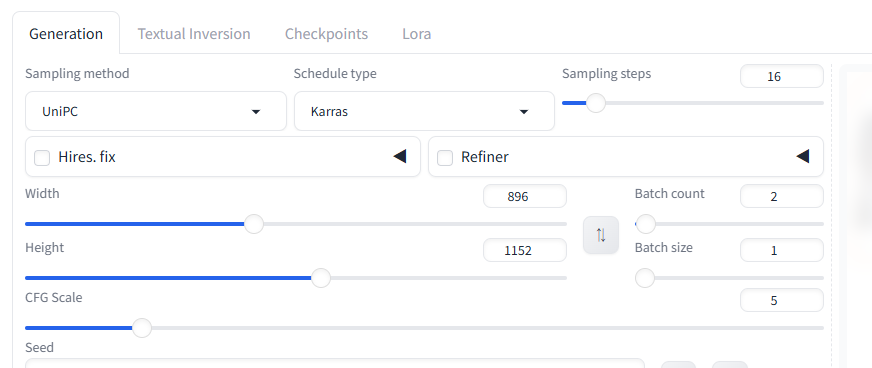Image resolution: width=872 pixels, height=368 pixels.
Task: Open the Lora tab
Action: (x=417, y=34)
